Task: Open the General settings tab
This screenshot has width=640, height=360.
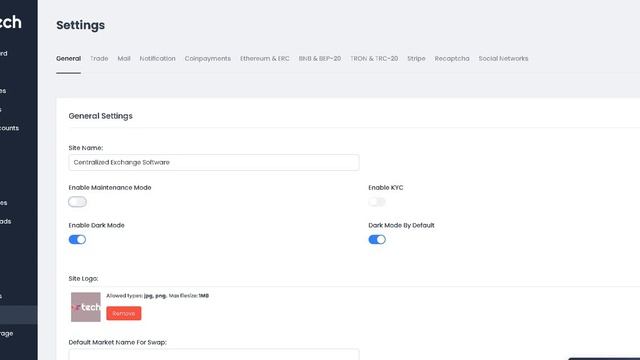Action: pos(68,59)
